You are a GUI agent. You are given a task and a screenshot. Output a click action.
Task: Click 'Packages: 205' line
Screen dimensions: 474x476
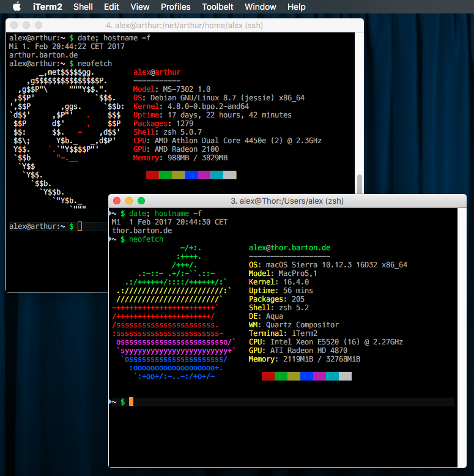click(x=276, y=299)
